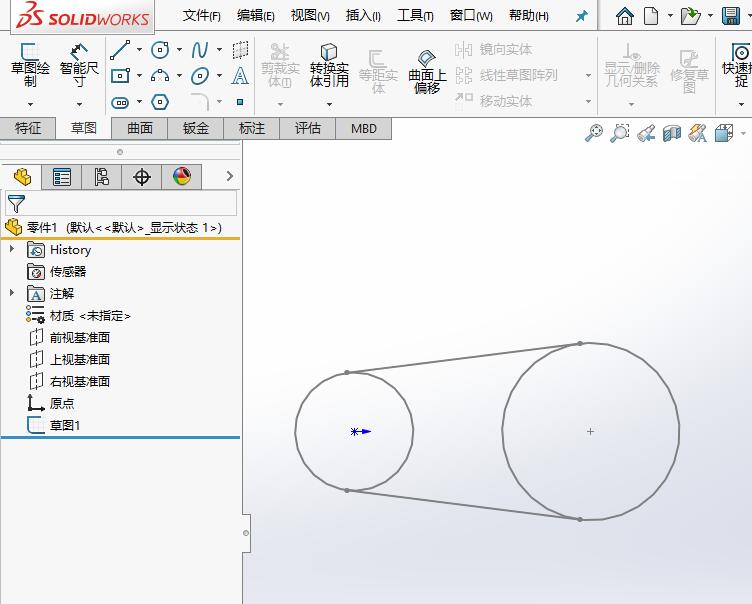
Task: Click Previous View icon
Action: (x=646, y=133)
